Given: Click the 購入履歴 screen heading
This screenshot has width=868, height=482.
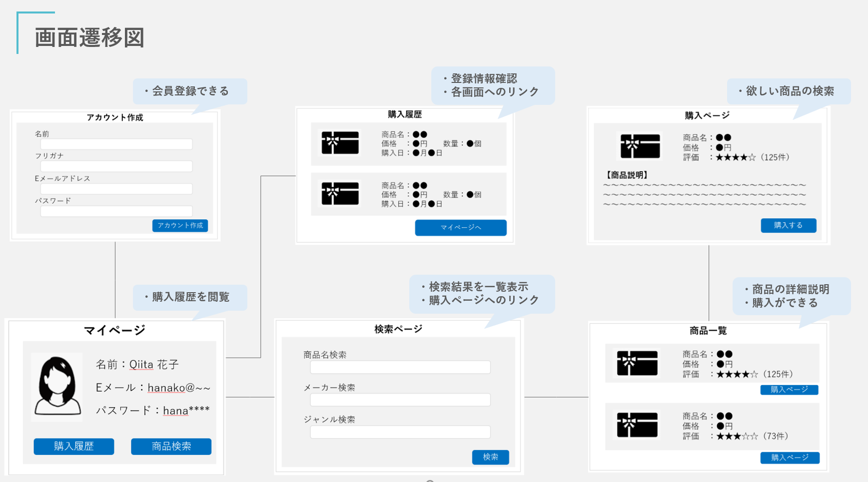Looking at the screenshot, I should pyautogui.click(x=405, y=114).
